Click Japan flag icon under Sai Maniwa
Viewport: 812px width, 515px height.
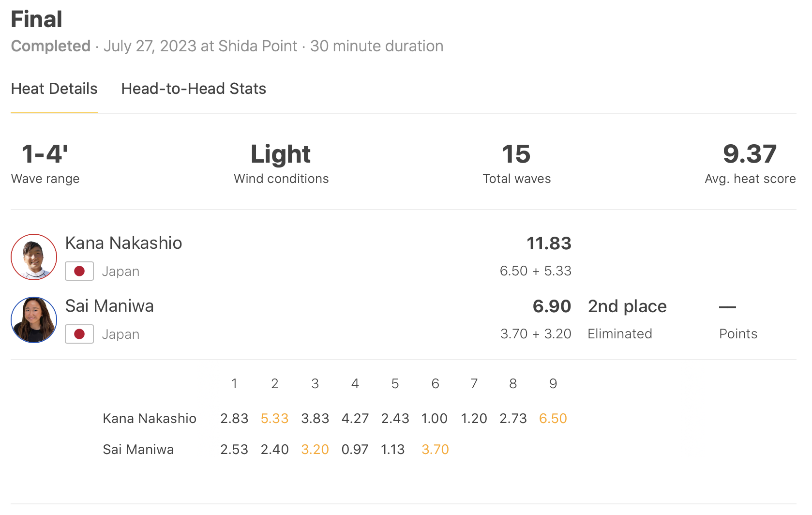(79, 334)
